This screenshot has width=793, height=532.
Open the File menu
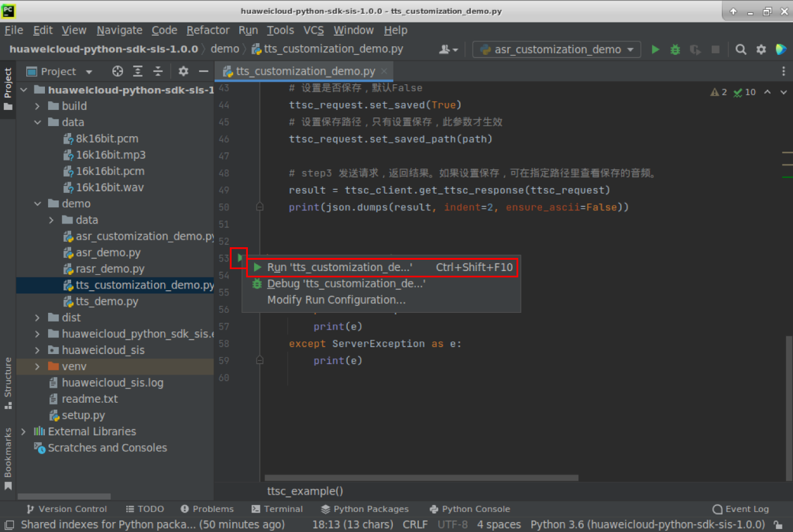[14, 30]
